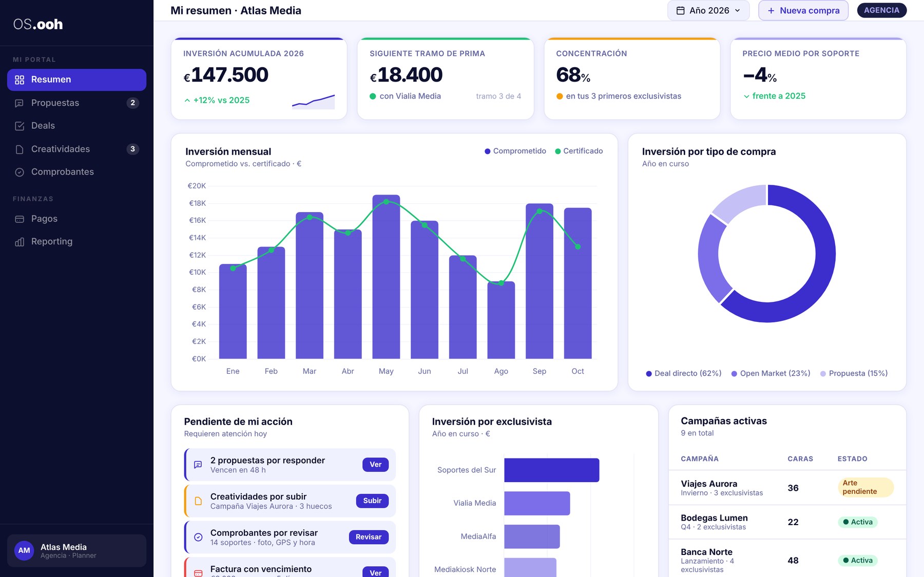924x577 pixels.
Task: Click the AM avatar for Atlas Media
Action: 24,550
